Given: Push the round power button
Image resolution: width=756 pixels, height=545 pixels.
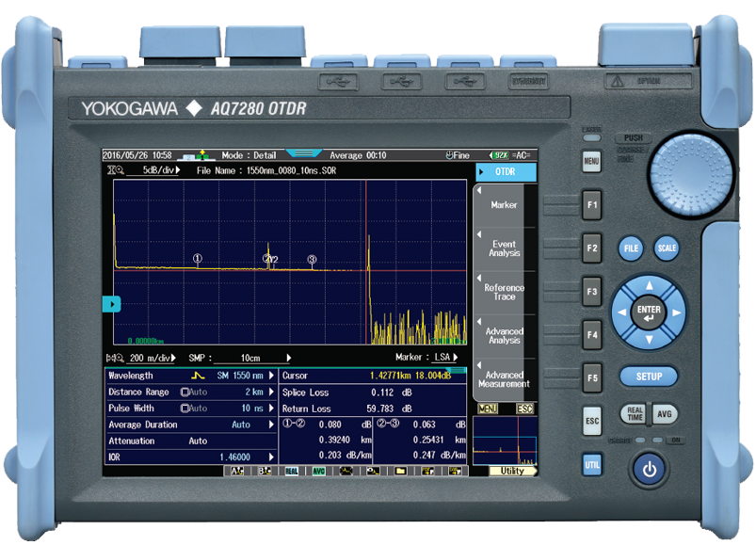Looking at the screenshot, I should pyautogui.click(x=649, y=469).
